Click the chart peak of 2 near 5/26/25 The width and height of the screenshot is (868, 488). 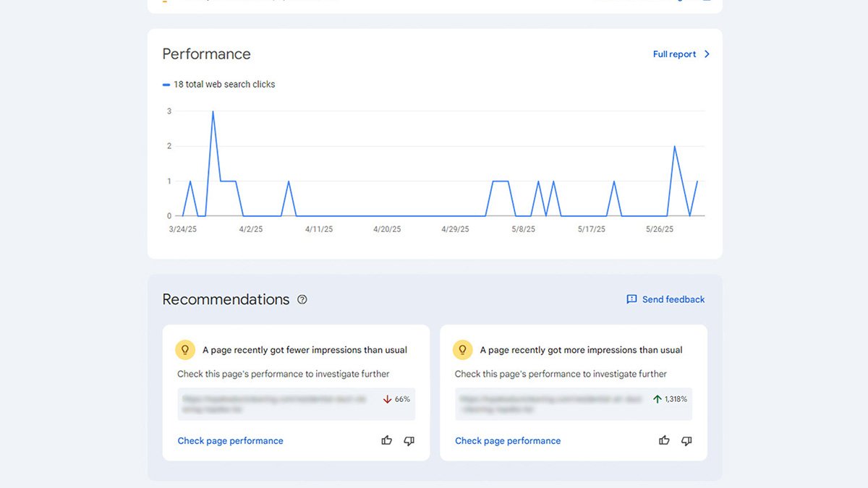coord(675,147)
